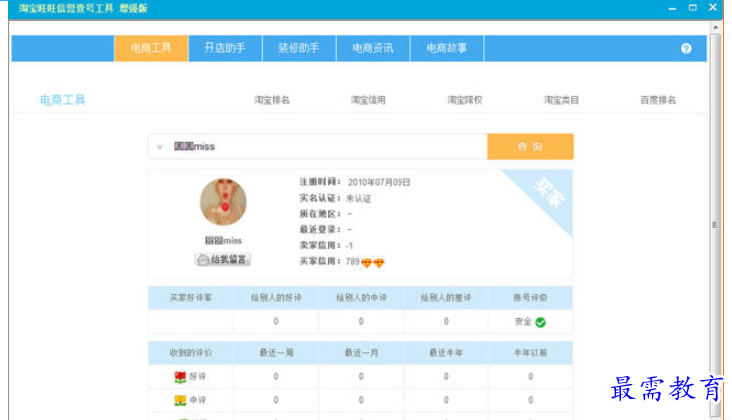Open the 百度排名 tool link
Image resolution: width=732 pixels, height=420 pixels.
658,100
